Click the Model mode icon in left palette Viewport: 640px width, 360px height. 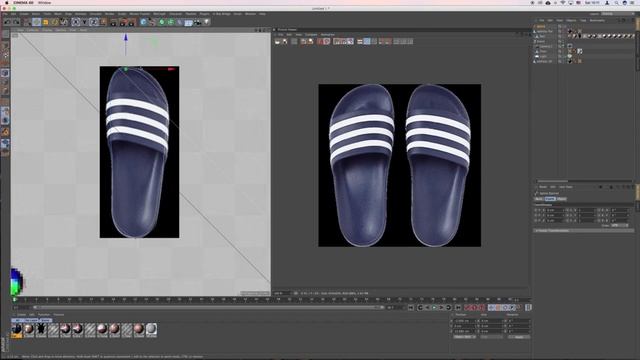[x=5, y=73]
